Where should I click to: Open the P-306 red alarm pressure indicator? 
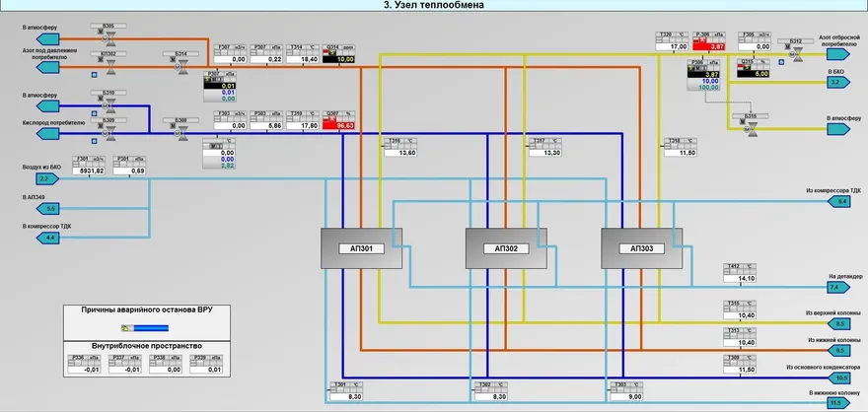709,41
